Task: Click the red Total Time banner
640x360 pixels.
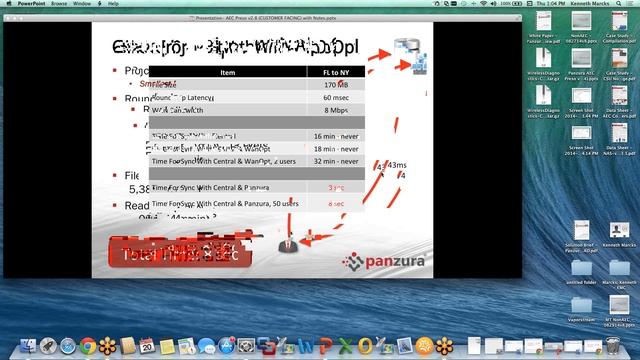Action: pos(180,253)
